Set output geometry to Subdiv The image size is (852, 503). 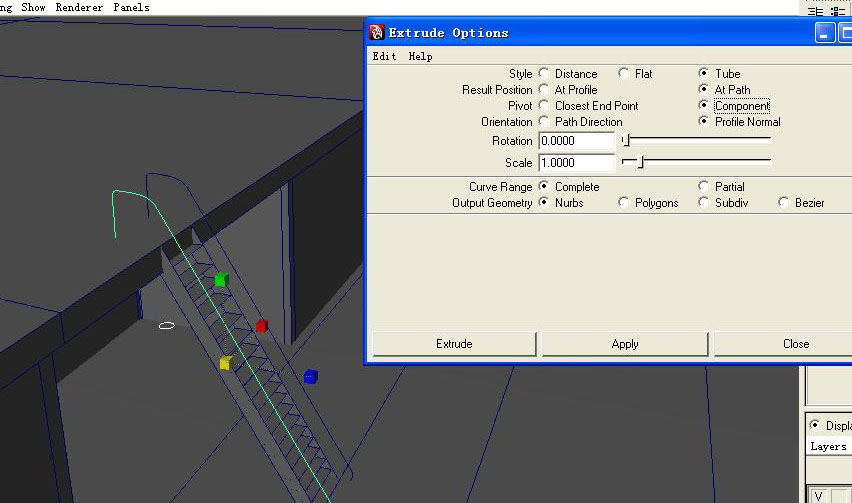click(x=704, y=202)
